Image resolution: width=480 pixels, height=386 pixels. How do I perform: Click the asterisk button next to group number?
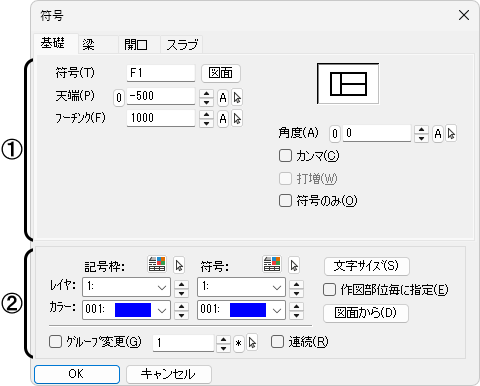coord(238,343)
